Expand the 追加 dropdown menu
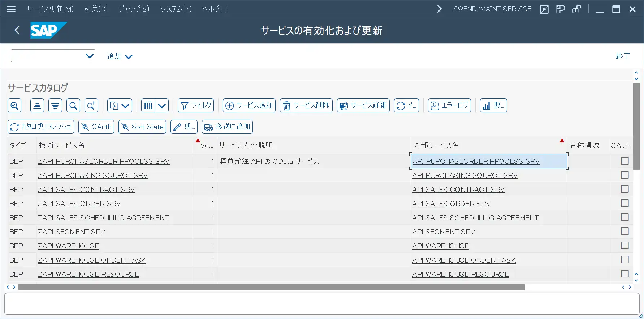Viewport: 644px width, 319px height. [x=120, y=56]
